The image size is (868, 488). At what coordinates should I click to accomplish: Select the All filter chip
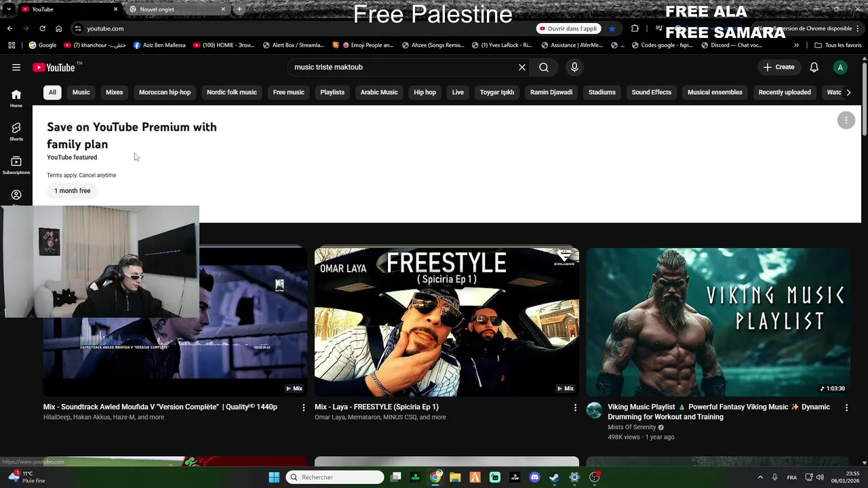click(52, 92)
